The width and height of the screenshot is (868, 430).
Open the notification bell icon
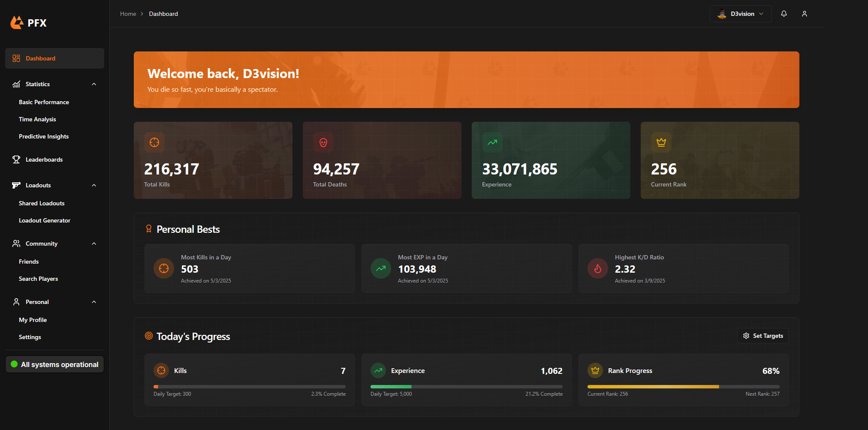coord(784,13)
